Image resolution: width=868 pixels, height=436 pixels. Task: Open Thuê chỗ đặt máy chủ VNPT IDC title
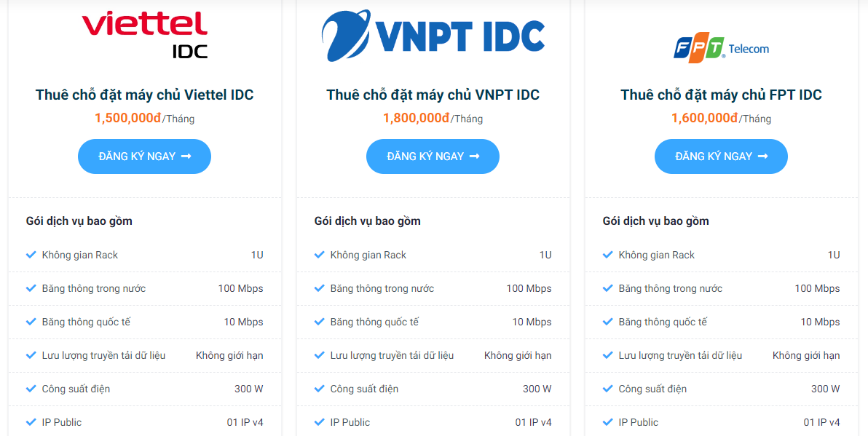coord(433,95)
